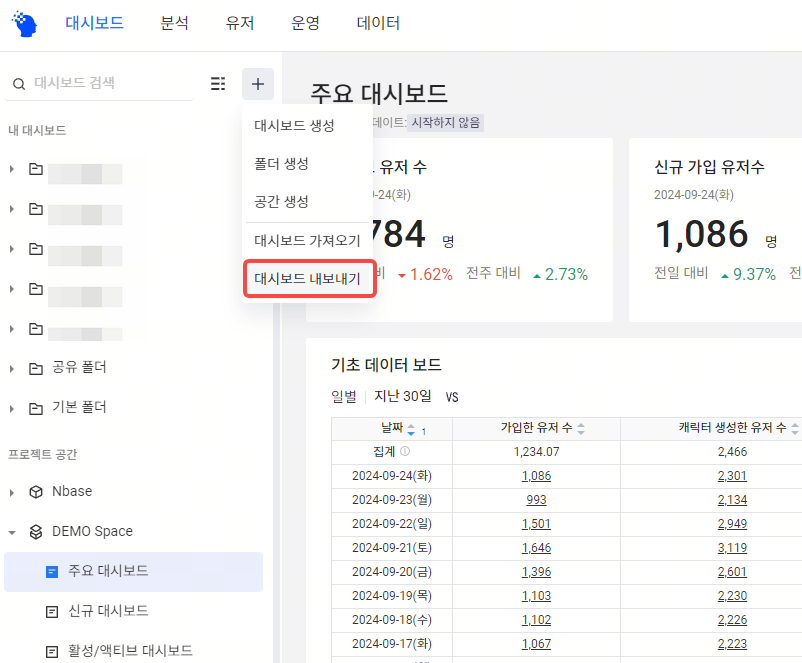802x663 pixels.
Task: Click the 신규 가입 유저수 card title
Action: 709,167
